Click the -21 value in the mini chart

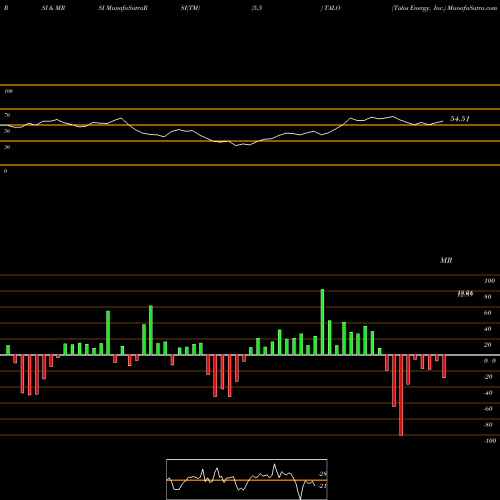point(323,486)
